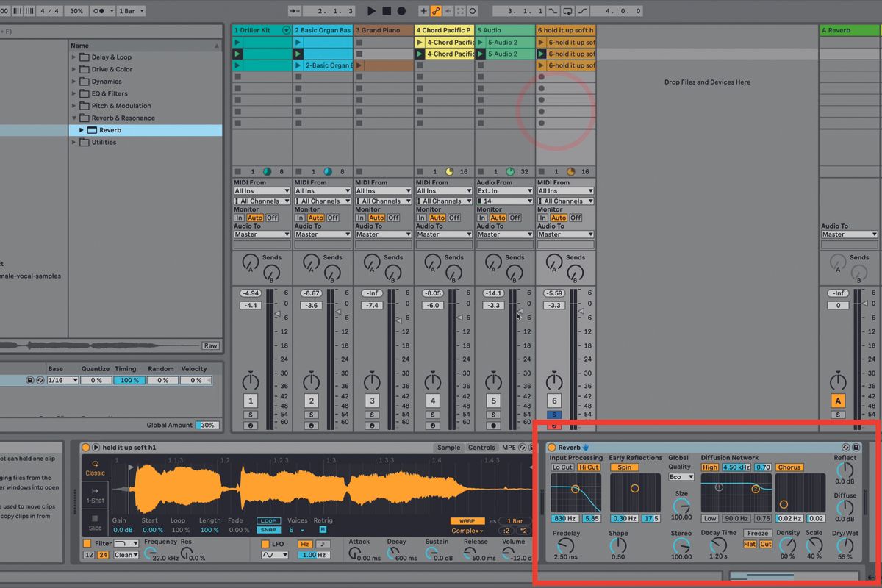
Task: Expand the Delay & Loop folder in the browser
Action: coord(73,57)
